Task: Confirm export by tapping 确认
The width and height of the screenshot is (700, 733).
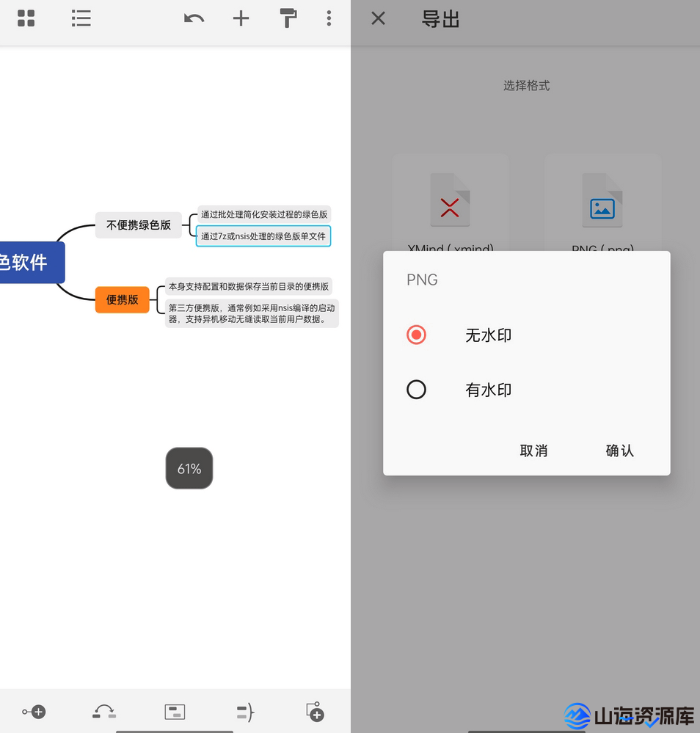Action: pyautogui.click(x=619, y=451)
